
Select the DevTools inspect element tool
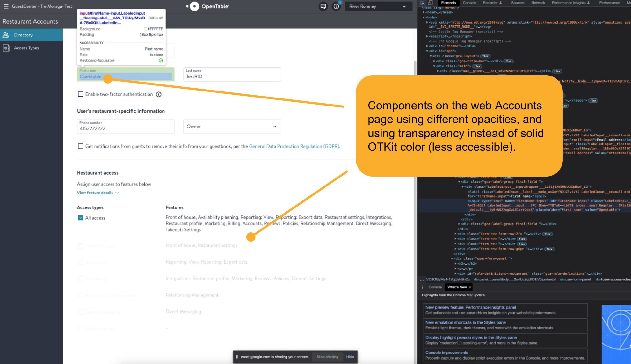423,3
